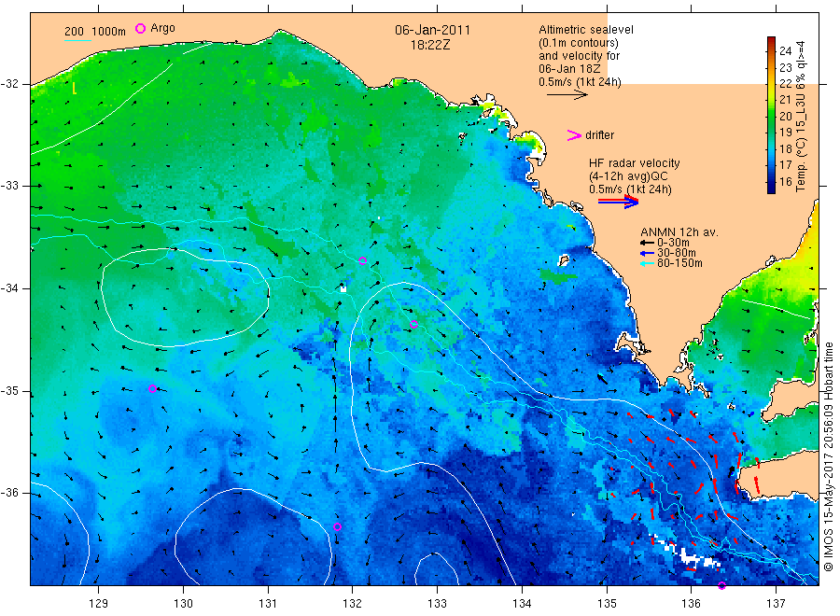Image resolution: width=840 pixels, height=616 pixels.
Task: Click the color bar value 22
Action: click(785, 84)
